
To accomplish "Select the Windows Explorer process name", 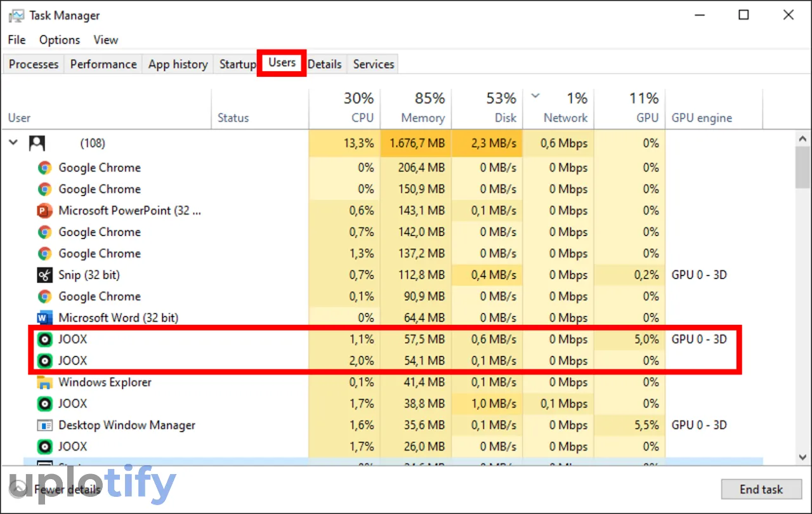I will [x=105, y=383].
